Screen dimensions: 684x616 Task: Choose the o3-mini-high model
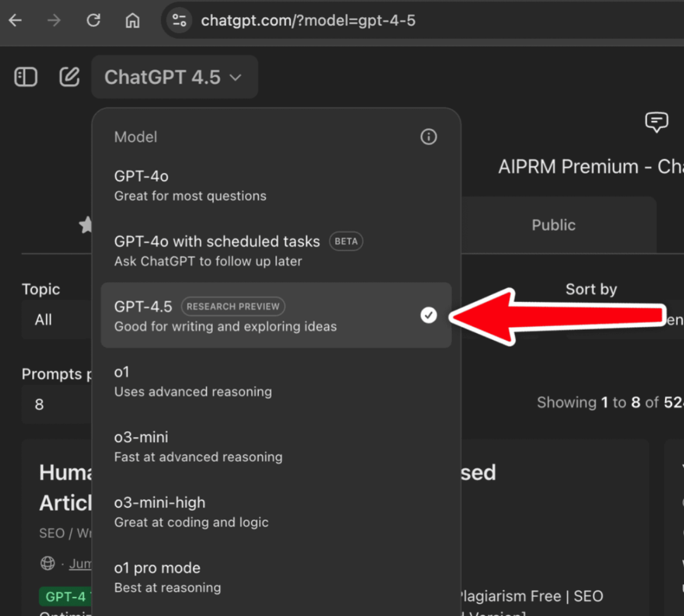tap(275, 512)
